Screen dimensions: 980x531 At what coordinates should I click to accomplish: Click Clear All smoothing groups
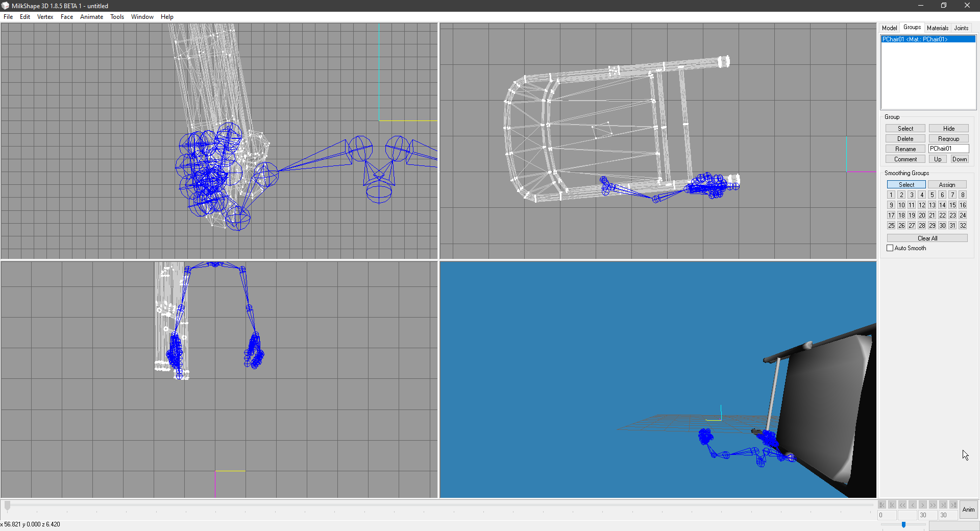point(927,238)
